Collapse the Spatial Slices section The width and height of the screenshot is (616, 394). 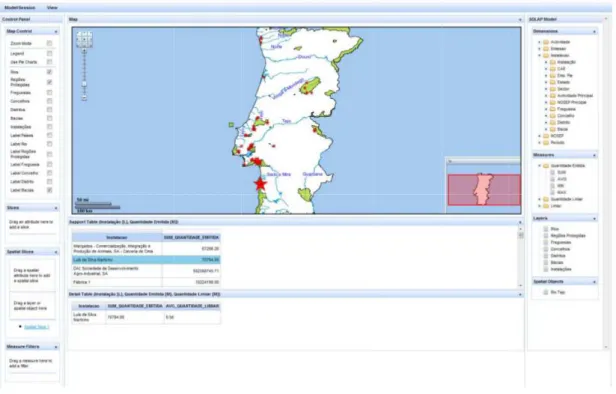56,252
